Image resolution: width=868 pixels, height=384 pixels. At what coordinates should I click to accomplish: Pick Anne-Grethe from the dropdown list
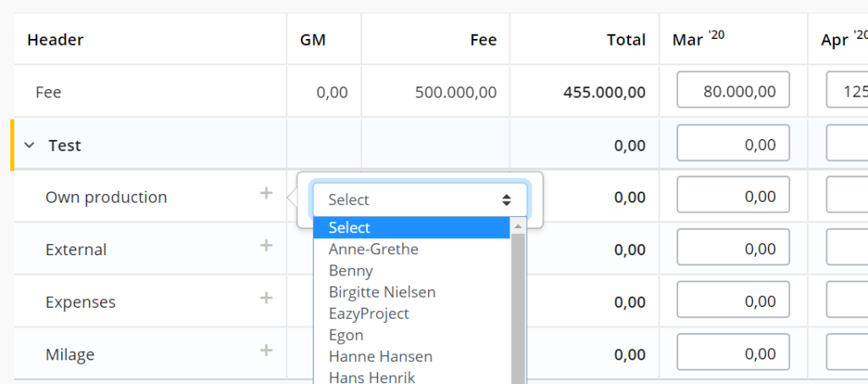point(411,249)
